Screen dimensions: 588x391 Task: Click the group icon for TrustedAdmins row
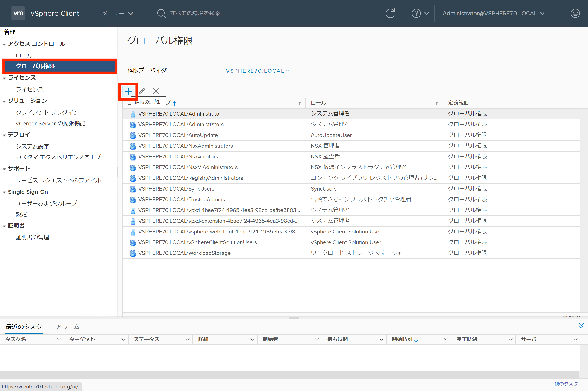click(133, 200)
